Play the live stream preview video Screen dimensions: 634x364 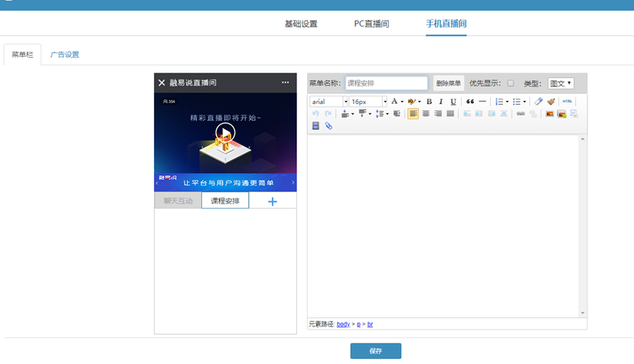click(225, 132)
